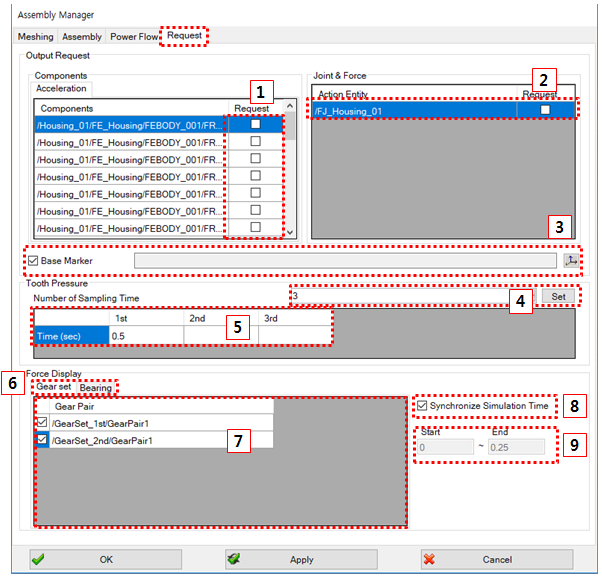
Task: Switch to the Bearing tab in Force Display
Action: [x=96, y=387]
